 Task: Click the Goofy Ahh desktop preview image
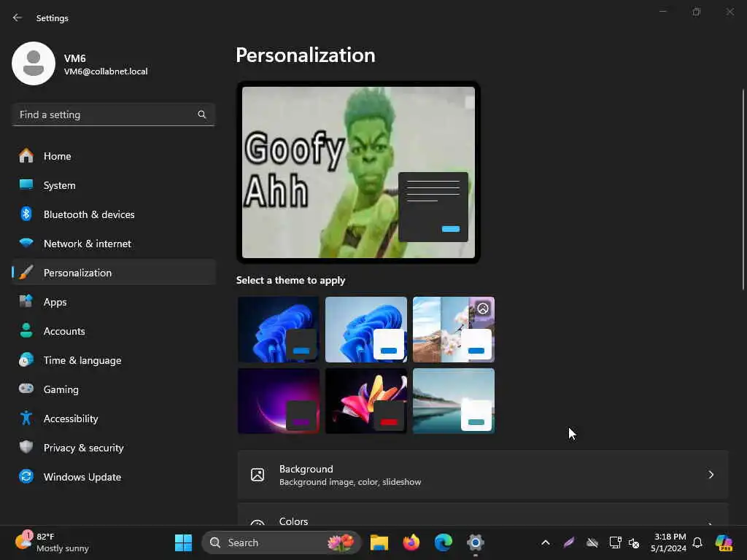[358, 172]
